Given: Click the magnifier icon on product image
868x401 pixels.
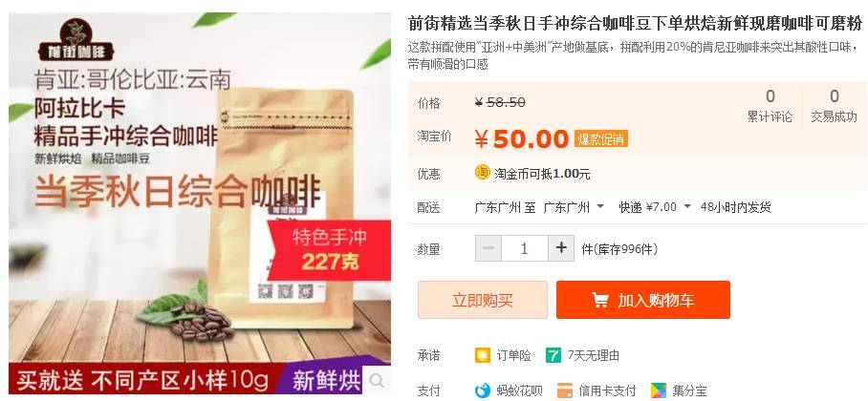Looking at the screenshot, I should click(x=377, y=381).
